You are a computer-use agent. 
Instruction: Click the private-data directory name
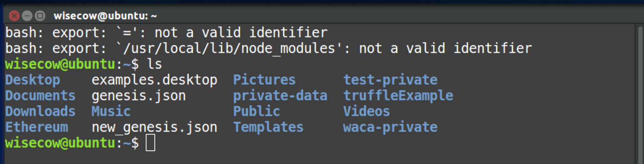[280, 96]
